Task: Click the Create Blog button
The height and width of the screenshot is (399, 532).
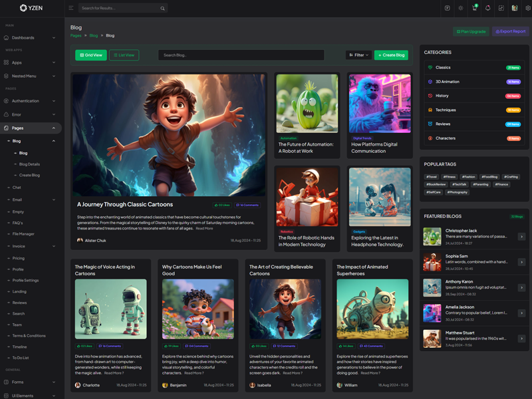Action: tap(391, 55)
